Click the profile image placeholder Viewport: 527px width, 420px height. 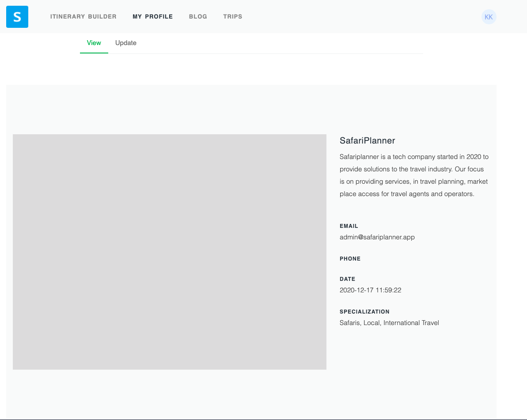click(170, 251)
